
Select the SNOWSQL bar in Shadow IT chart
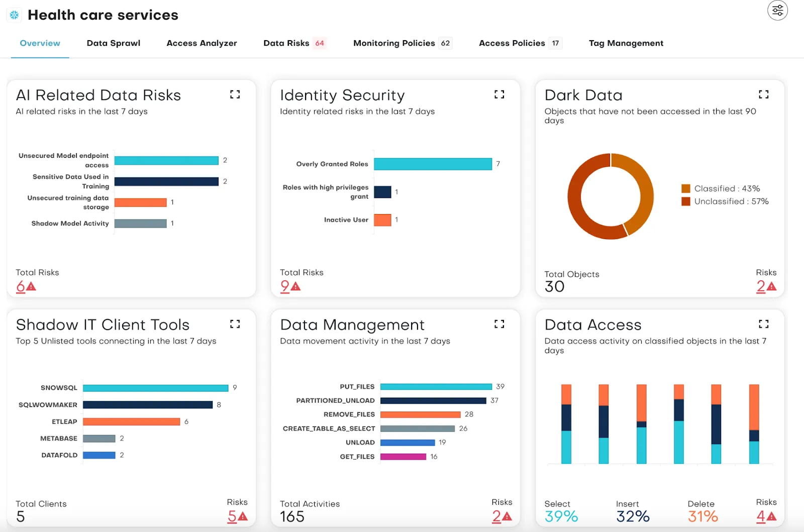click(x=155, y=387)
